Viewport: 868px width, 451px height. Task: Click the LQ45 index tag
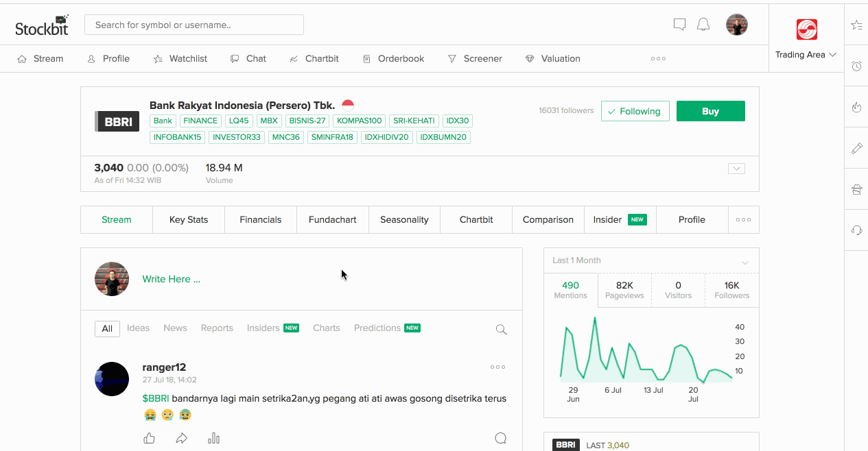(x=239, y=121)
